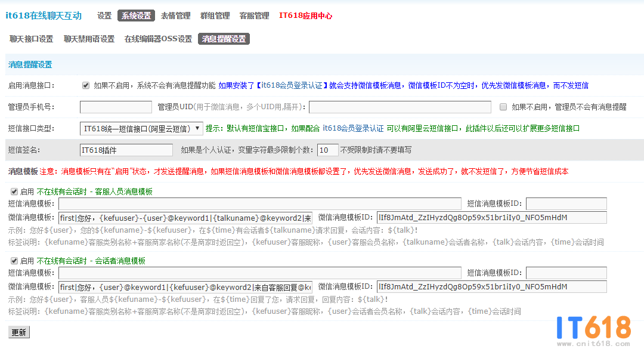Viewport: 644px width, 352px height.
Task: Click 不在线有会话时 - 客服人员消息模板 label
Action: [94, 192]
